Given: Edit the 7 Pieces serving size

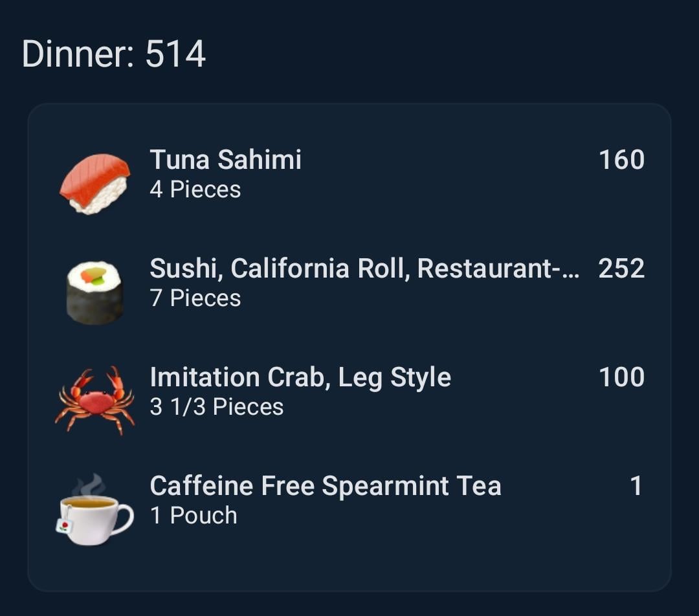Looking at the screenshot, I should (x=195, y=298).
